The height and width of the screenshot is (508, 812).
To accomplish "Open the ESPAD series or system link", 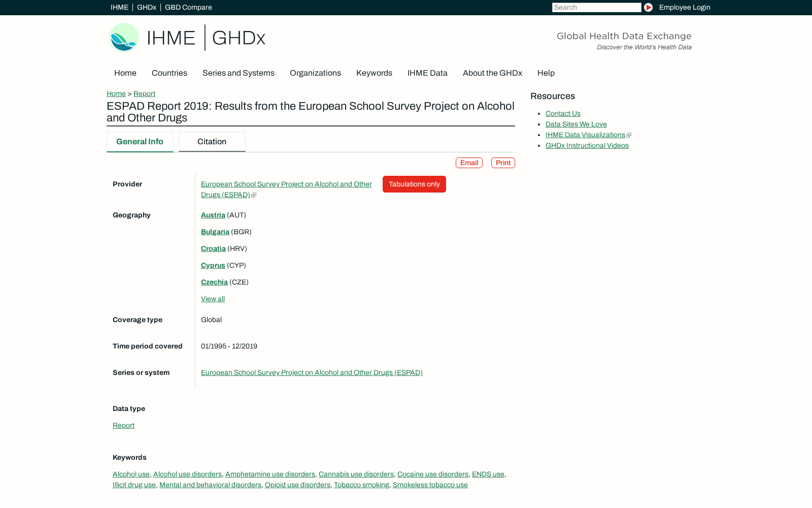I will [x=312, y=373].
